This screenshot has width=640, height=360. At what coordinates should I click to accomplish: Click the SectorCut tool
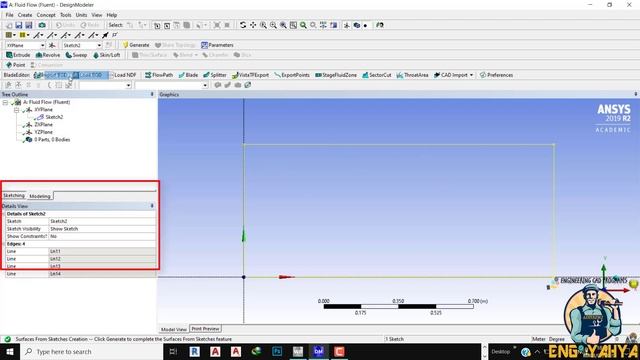[x=377, y=75]
